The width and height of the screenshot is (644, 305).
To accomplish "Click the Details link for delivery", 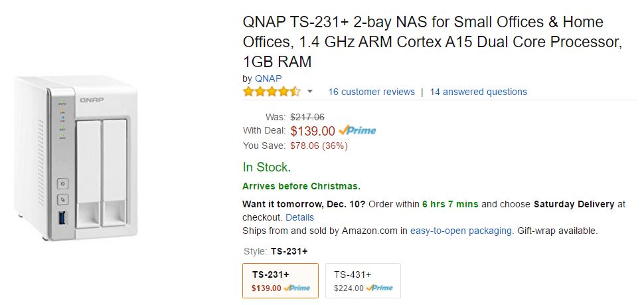I will pos(299,217).
